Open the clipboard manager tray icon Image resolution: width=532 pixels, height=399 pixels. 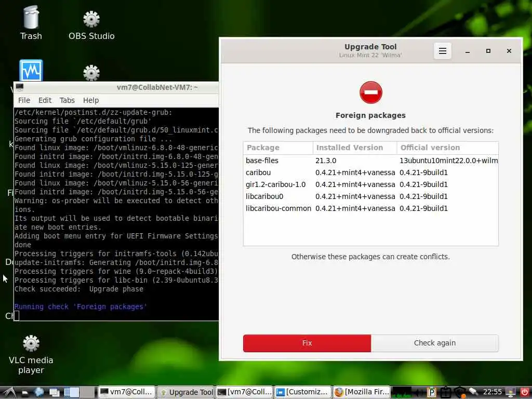tap(446, 392)
